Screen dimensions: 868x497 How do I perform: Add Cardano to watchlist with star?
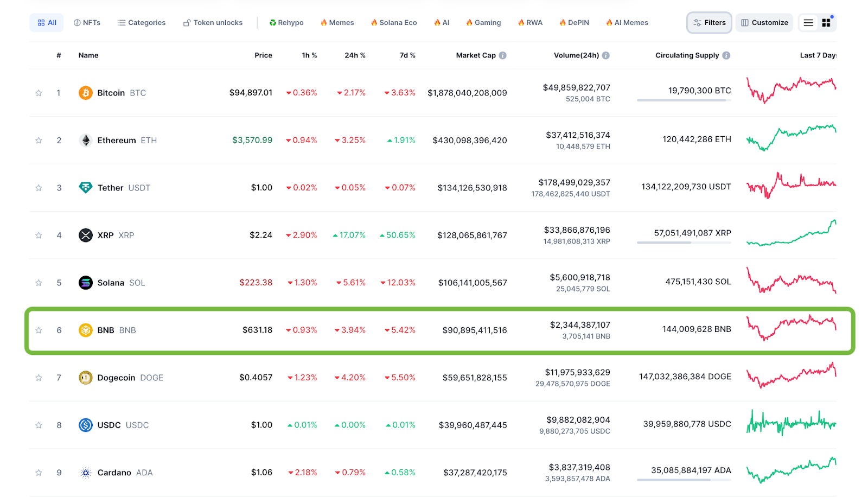tap(39, 473)
